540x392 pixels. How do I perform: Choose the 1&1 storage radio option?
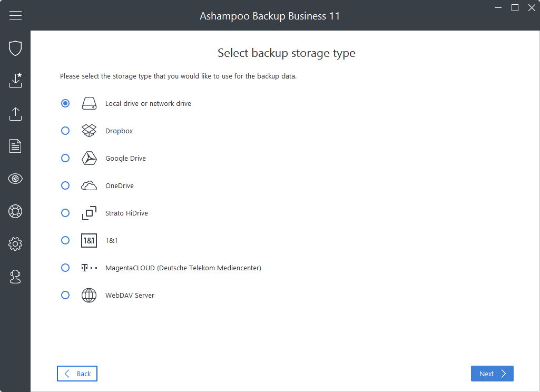[x=65, y=240]
